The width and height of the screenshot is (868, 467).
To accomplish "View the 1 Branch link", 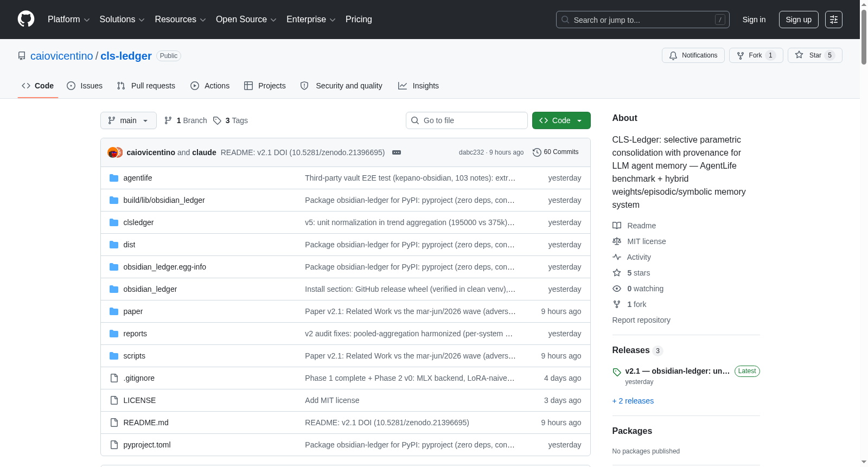I will point(186,120).
